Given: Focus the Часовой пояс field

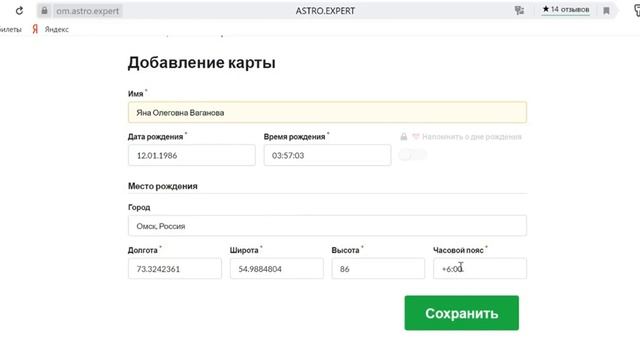Looking at the screenshot, I should pyautogui.click(x=480, y=269).
